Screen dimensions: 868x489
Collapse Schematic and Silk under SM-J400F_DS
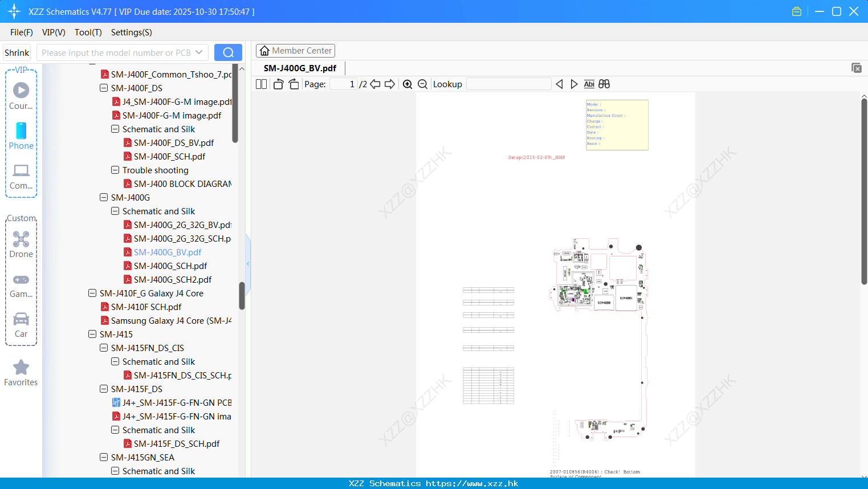(x=115, y=129)
